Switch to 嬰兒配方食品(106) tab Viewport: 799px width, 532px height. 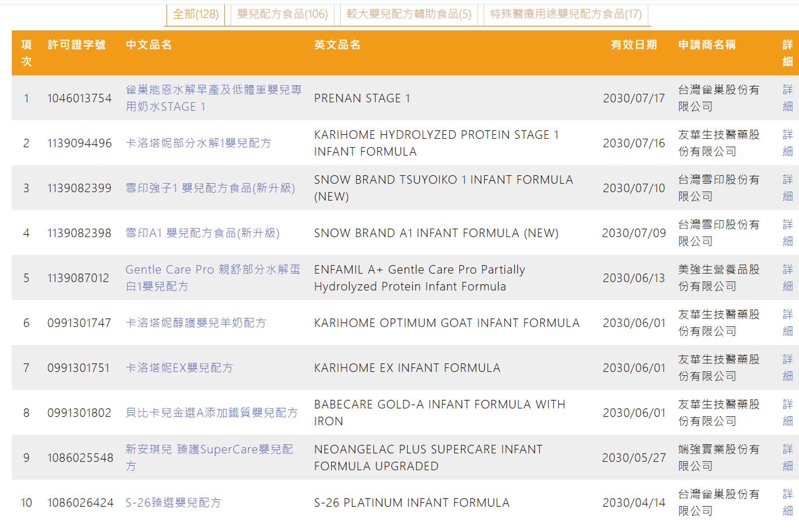[283, 14]
